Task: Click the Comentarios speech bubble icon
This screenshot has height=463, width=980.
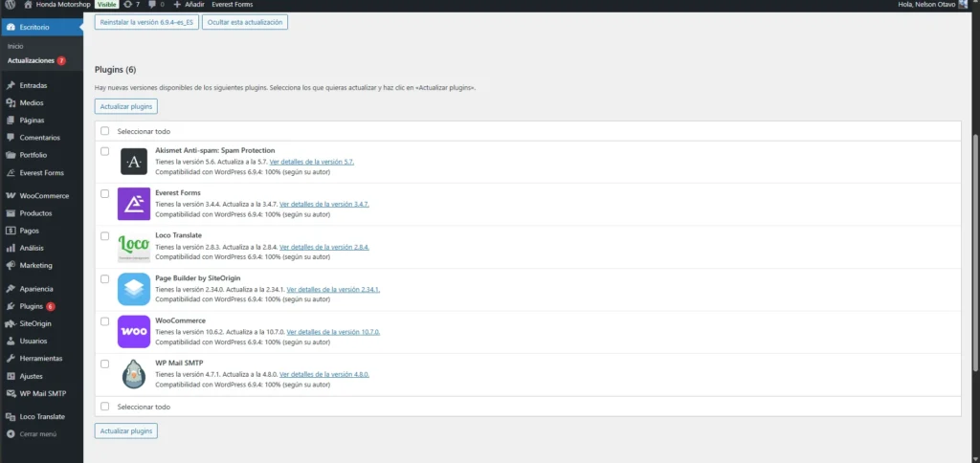Action: tap(11, 138)
